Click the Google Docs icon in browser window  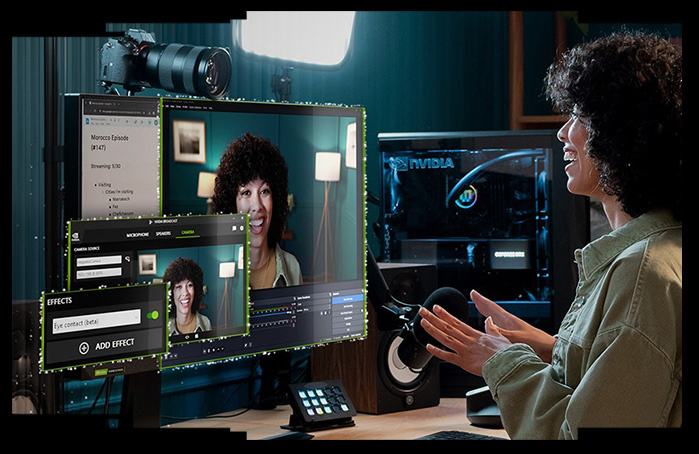click(x=88, y=120)
